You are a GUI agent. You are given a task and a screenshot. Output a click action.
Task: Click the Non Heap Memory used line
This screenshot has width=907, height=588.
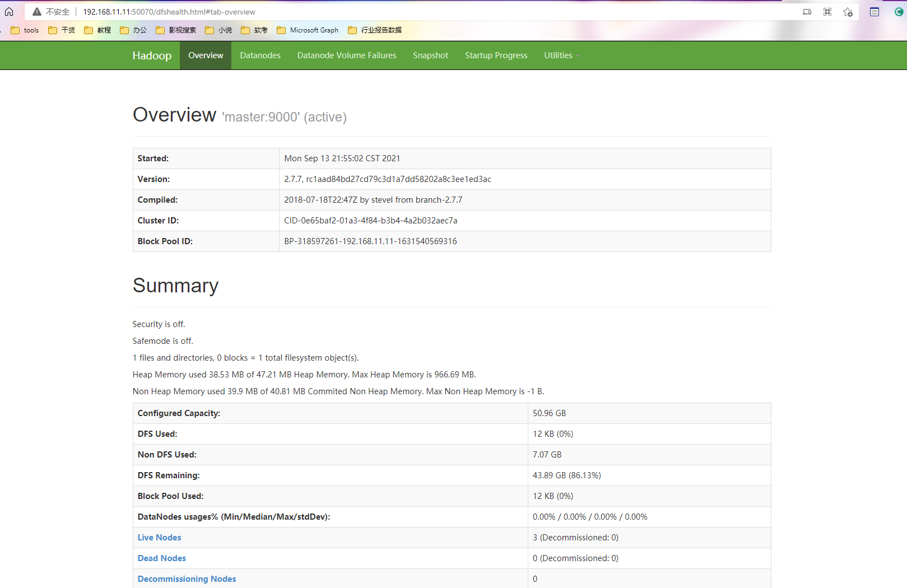[338, 391]
